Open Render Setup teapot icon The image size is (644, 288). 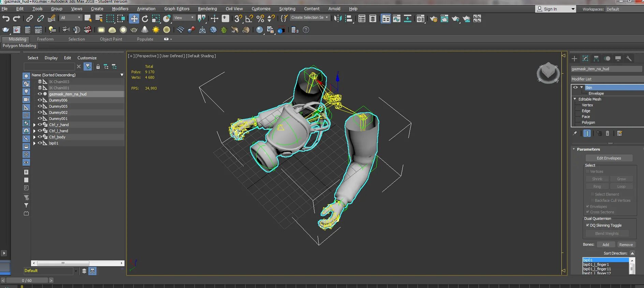(x=434, y=19)
